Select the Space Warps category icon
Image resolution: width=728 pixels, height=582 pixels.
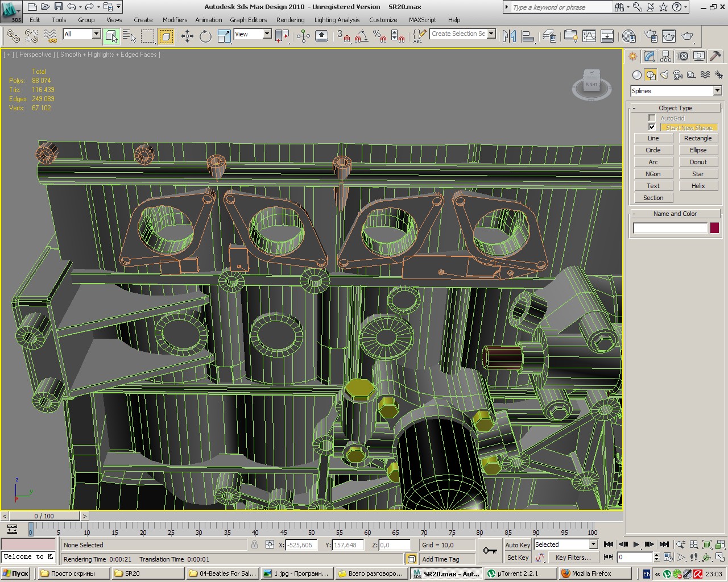coord(705,75)
